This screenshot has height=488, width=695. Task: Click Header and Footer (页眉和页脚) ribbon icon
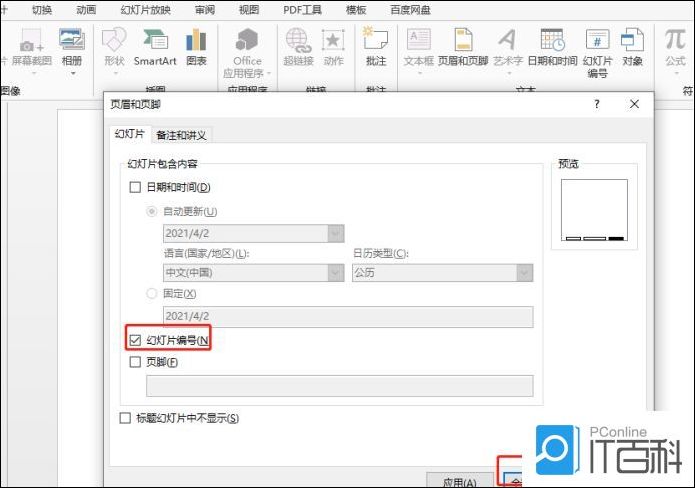(463, 48)
